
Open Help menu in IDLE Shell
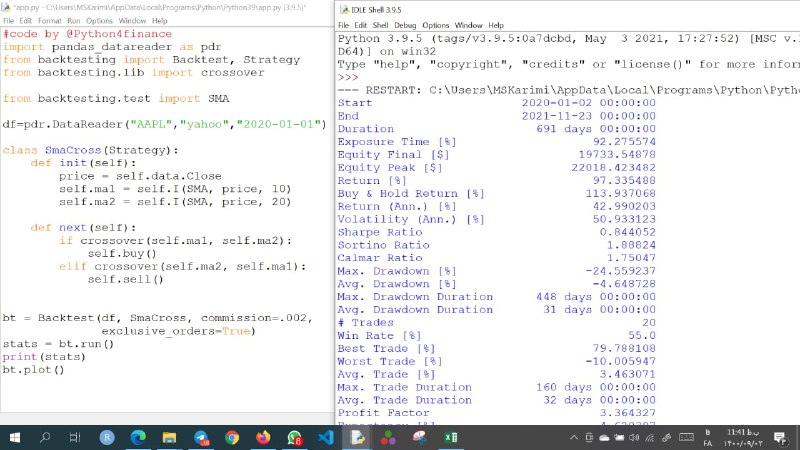(x=496, y=25)
